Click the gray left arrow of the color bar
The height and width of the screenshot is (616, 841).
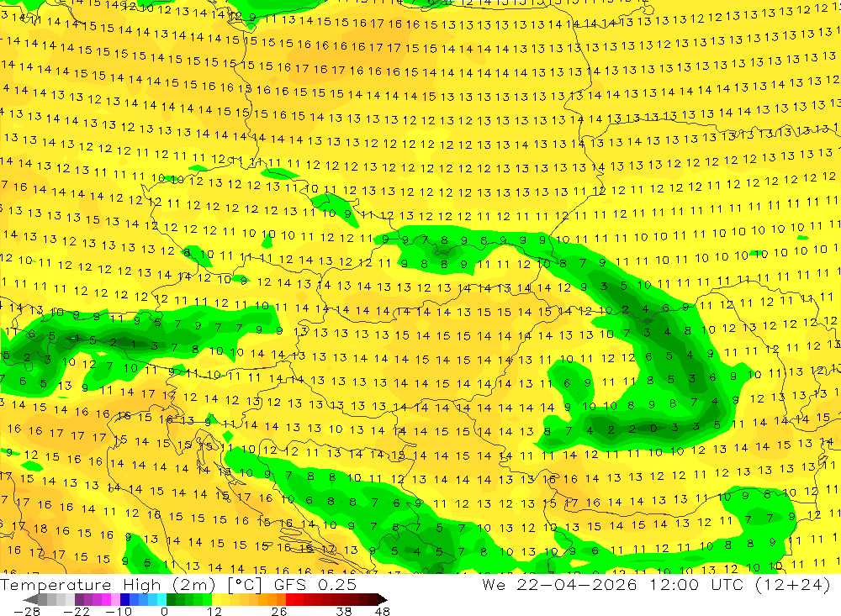(x=30, y=600)
